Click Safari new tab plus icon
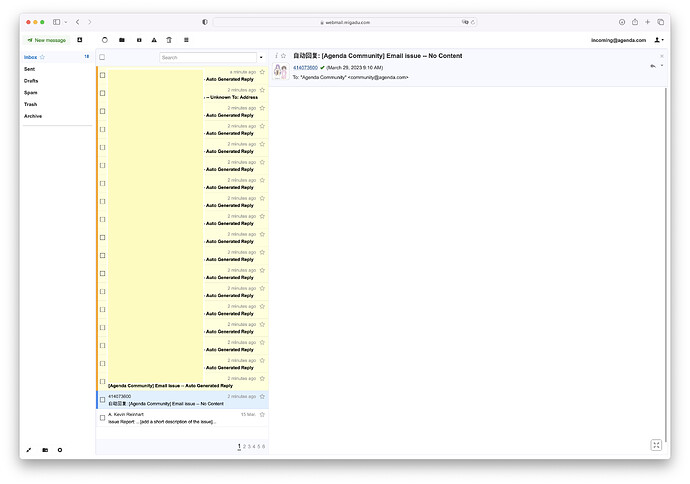Image resolution: width=690 pixels, height=484 pixels. [647, 22]
